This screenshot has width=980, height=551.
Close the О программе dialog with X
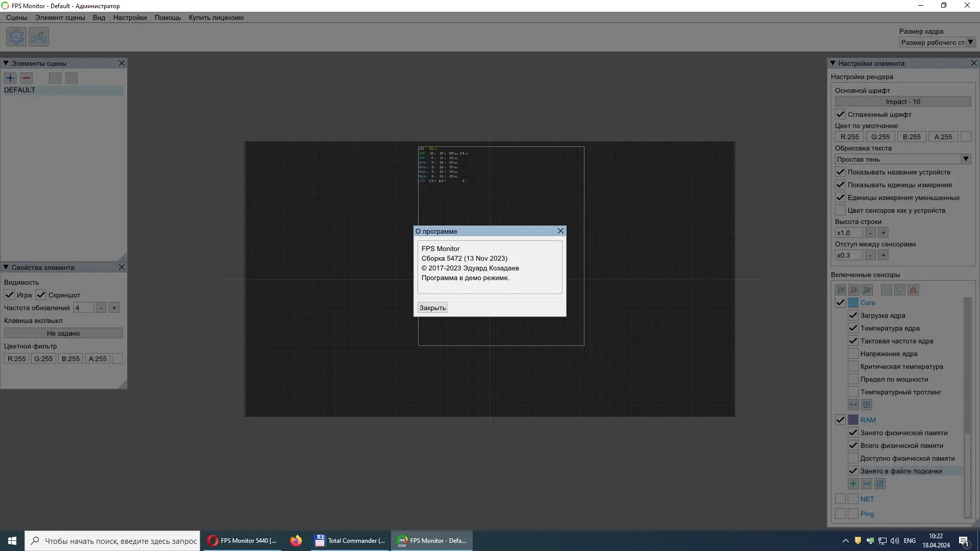560,231
